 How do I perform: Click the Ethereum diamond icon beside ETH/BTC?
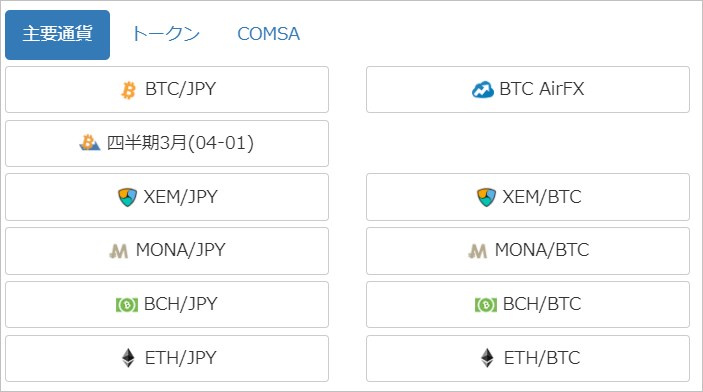tap(487, 358)
